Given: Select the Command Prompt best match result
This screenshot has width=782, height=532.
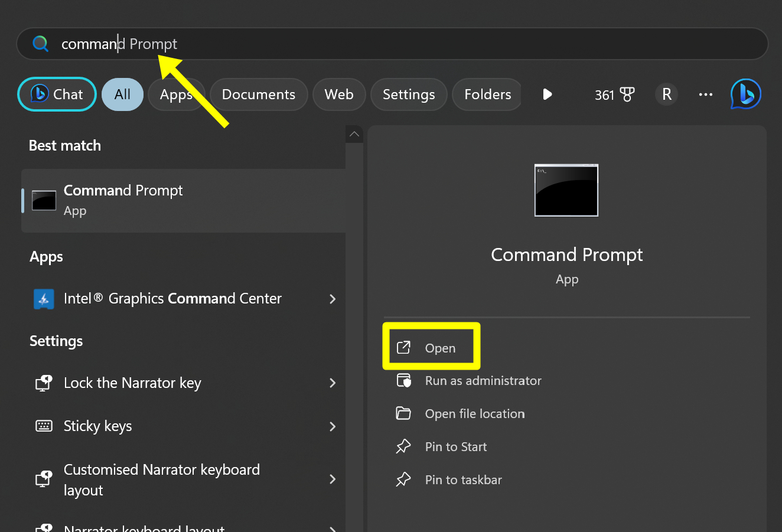Looking at the screenshot, I should click(x=183, y=201).
